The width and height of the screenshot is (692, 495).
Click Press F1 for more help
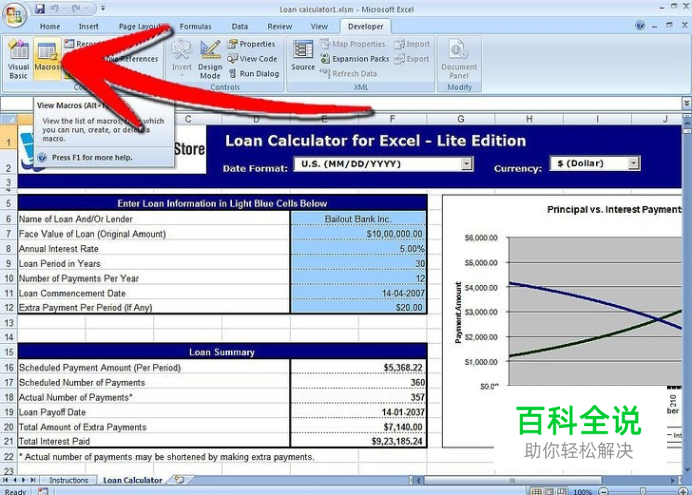point(92,158)
